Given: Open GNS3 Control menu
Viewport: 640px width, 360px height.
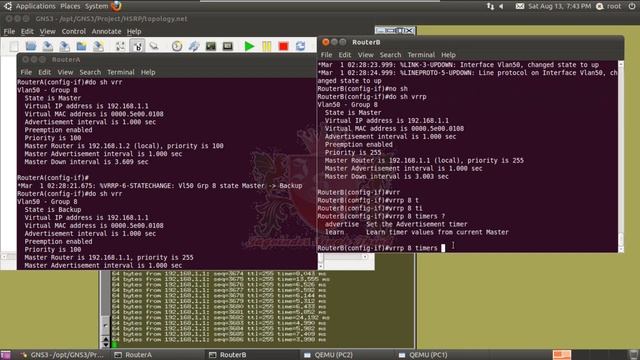Looking at the screenshot, I should 73,31.
